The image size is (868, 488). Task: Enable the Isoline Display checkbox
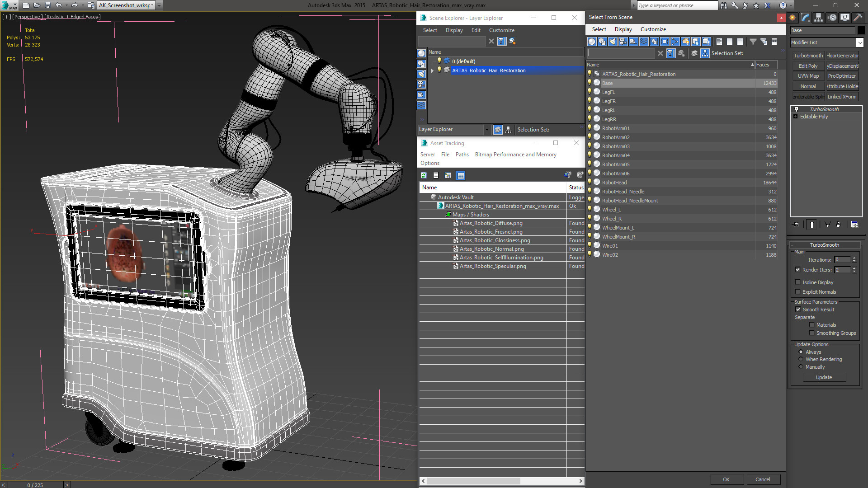click(x=797, y=282)
